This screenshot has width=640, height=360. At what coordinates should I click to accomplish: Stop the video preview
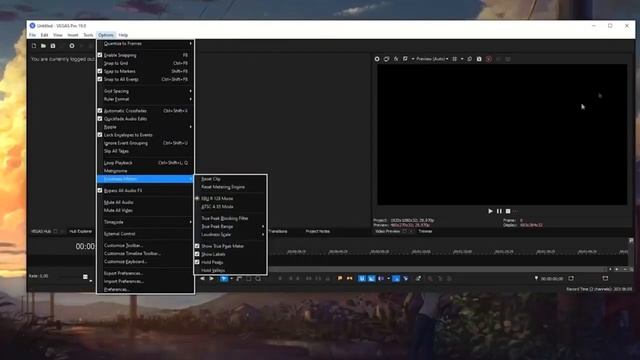tap(508, 211)
